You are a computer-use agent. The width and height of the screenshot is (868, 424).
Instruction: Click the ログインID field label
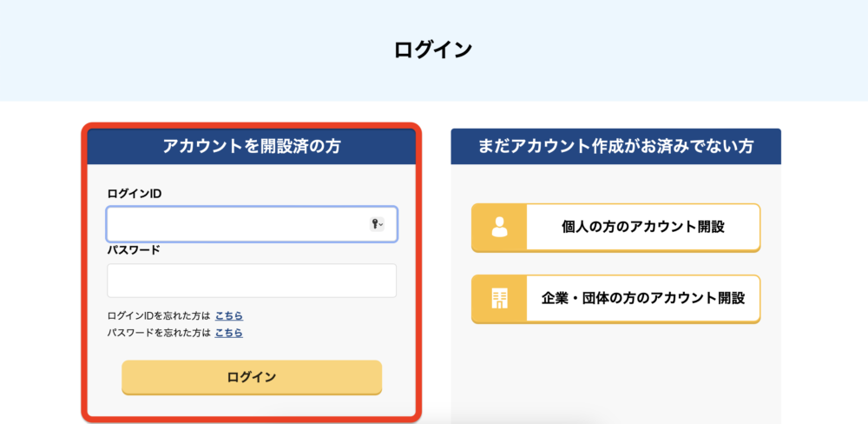[x=135, y=194]
